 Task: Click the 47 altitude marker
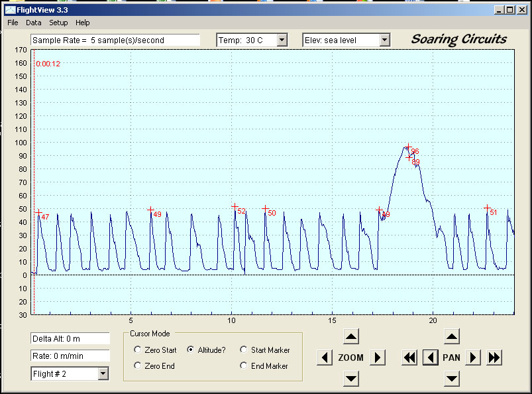(38, 213)
